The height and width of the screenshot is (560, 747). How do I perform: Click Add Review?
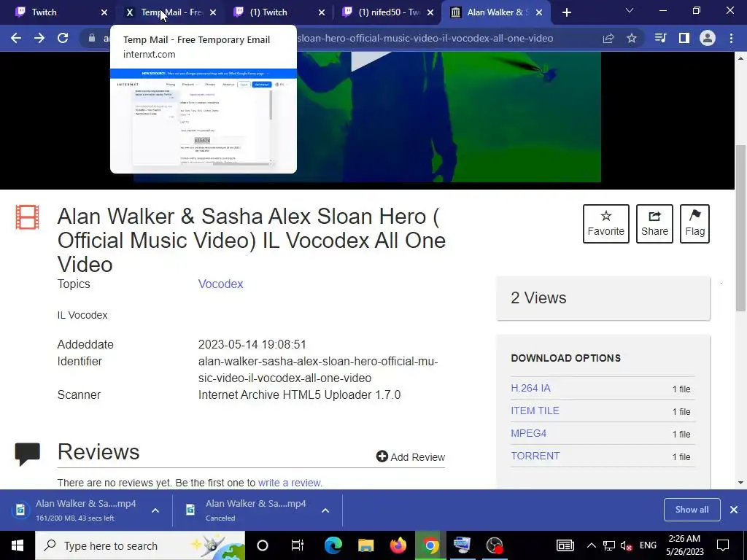411,456
